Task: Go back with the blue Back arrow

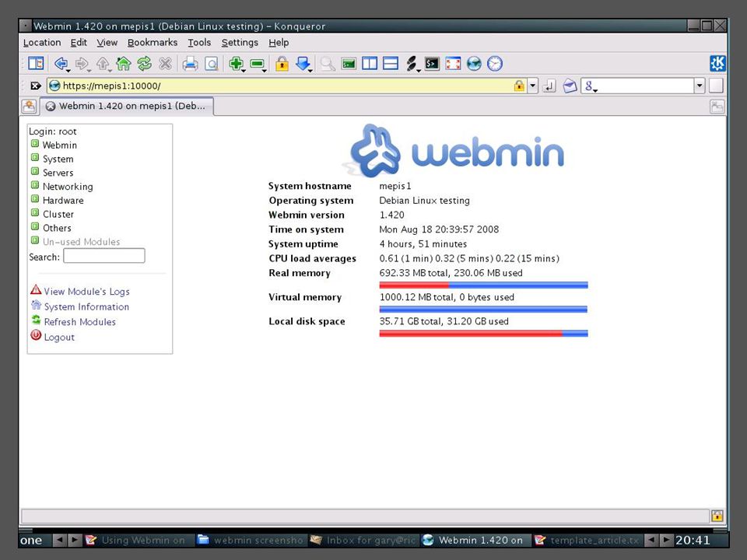Action: pyautogui.click(x=61, y=63)
